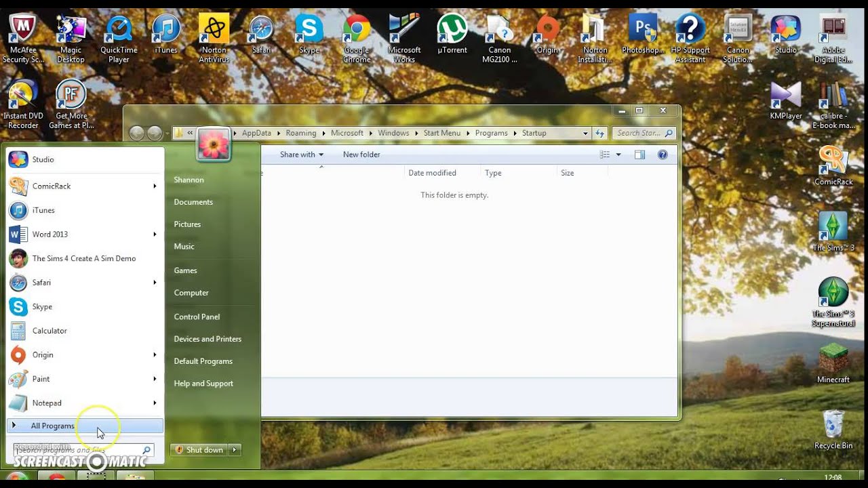Open All Programs in Start menu
The height and width of the screenshot is (488, 868).
click(85, 426)
